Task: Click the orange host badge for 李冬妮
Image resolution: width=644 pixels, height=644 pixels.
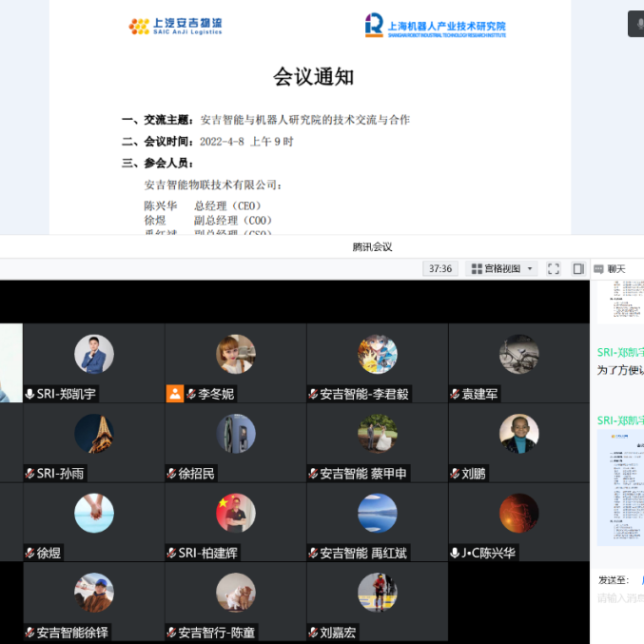Action: (x=175, y=394)
